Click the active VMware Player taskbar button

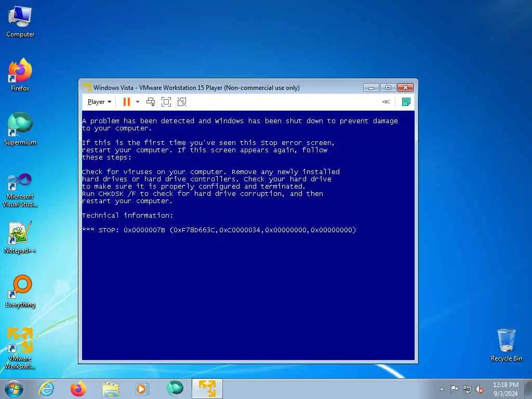tap(207, 389)
